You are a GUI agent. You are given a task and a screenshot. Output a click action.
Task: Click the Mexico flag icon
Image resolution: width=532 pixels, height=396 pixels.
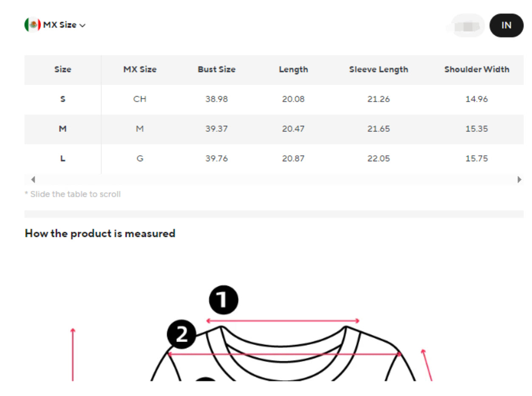(x=32, y=25)
